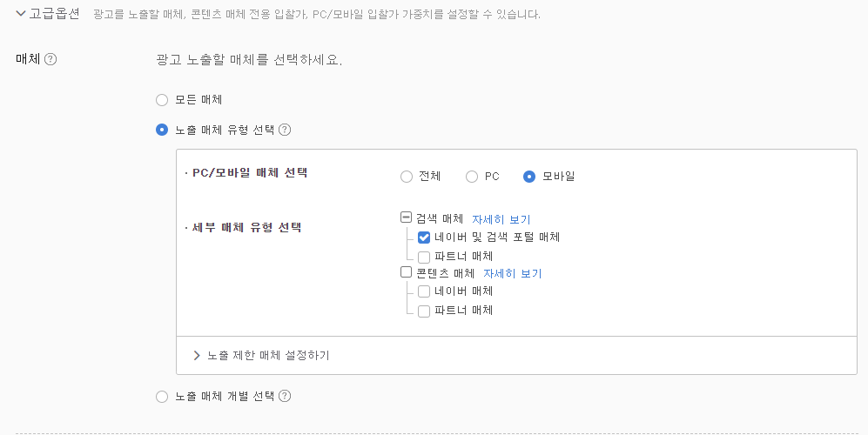Screen dimensions: 868x435
Task: Select the 노출 매체 유형 선택 radio
Action: [x=162, y=130]
